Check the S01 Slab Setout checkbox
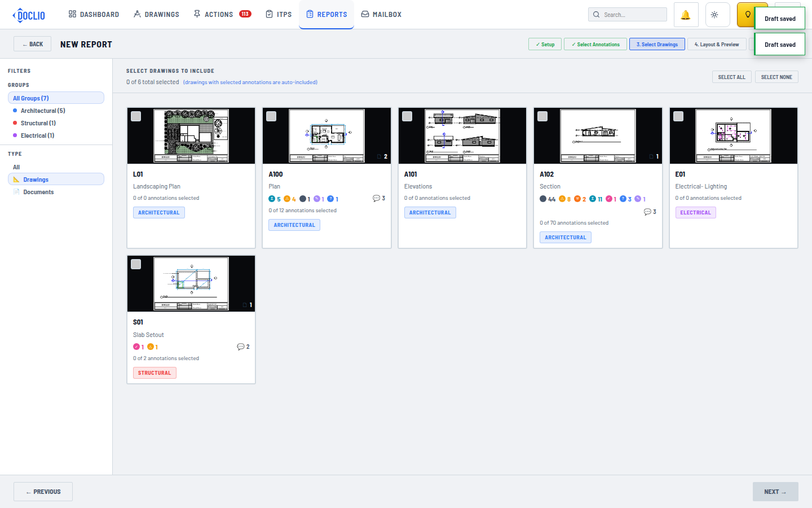 point(136,264)
